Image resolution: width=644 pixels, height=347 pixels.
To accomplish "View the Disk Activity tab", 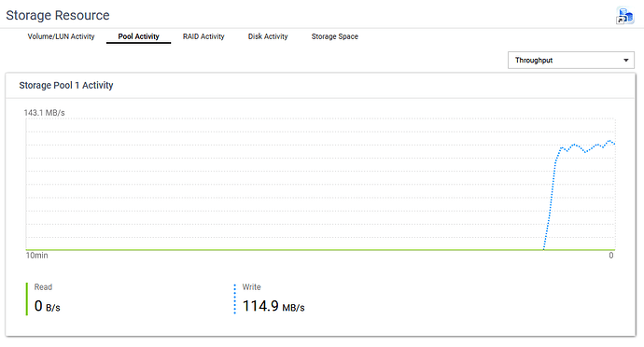I will click(268, 36).
